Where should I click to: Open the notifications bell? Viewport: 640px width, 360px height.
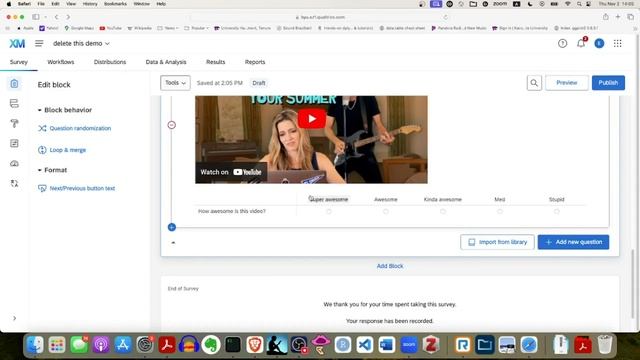581,43
